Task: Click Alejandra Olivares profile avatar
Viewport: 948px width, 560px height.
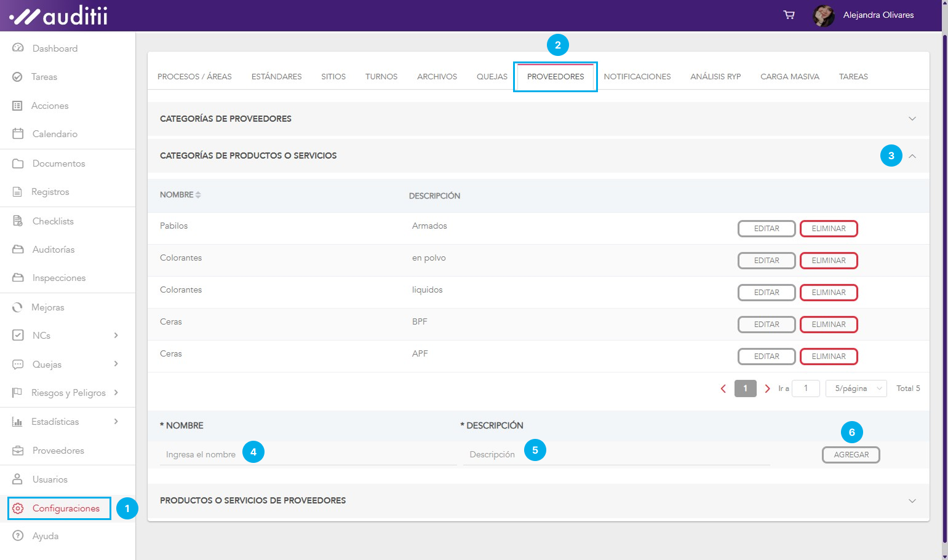Action: point(823,15)
